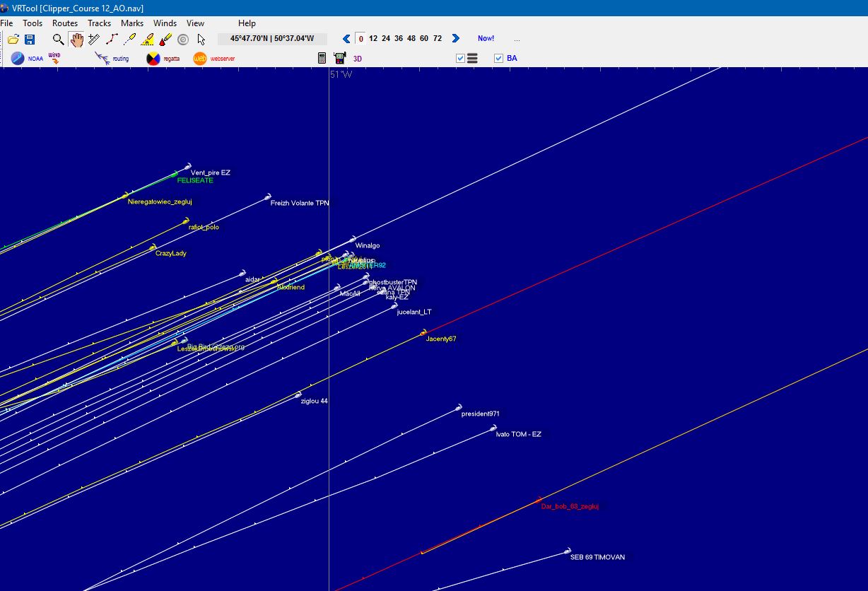This screenshot has width=868, height=591.
Task: Open the Routes menu
Action: point(65,23)
